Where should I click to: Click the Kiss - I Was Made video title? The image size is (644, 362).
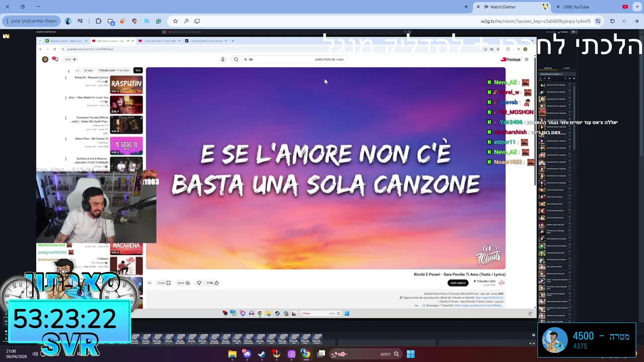[89, 97]
